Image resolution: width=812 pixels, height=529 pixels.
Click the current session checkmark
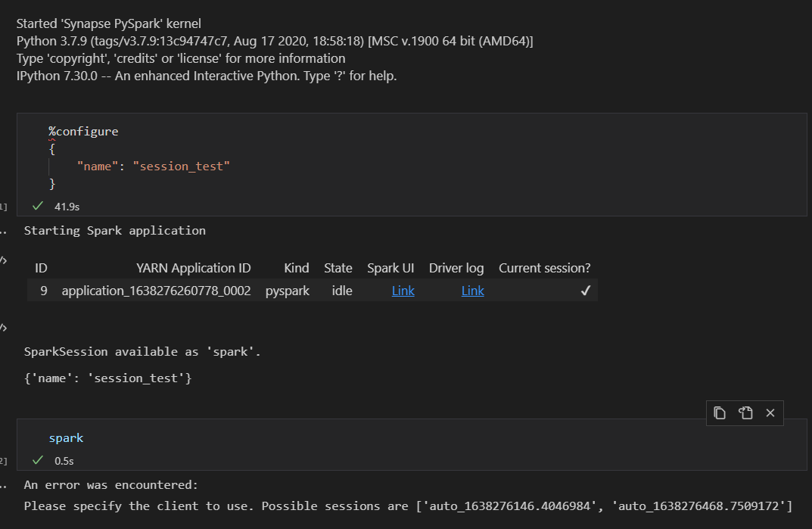tap(586, 291)
